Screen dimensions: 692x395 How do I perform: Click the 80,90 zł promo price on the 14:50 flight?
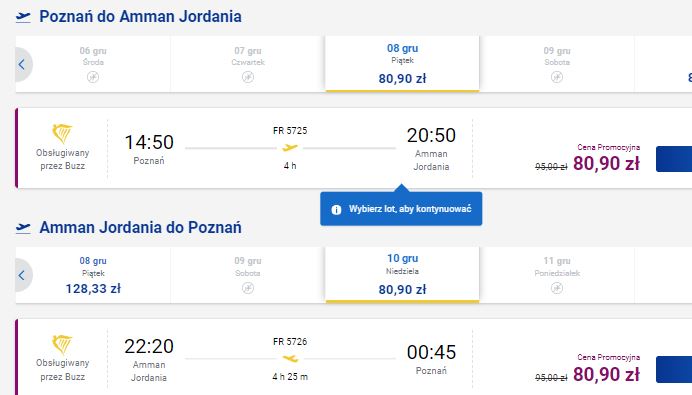pyautogui.click(x=606, y=163)
